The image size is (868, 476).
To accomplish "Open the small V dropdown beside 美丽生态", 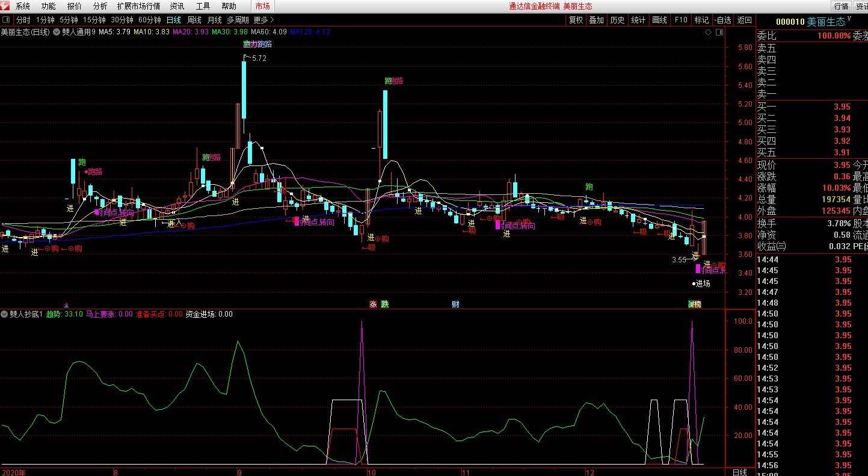I will coord(849,19).
